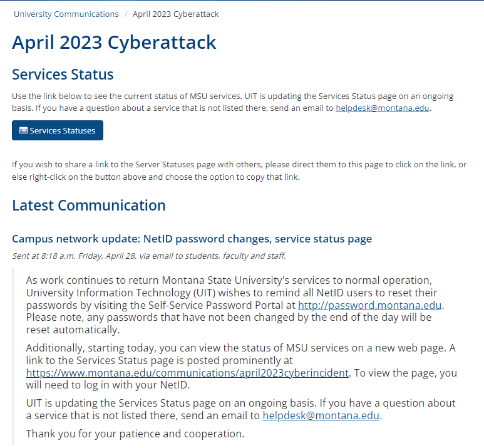Click the 'UIT is updating the Services Status' paragraph in email
The image size is (484, 448).
241,409
